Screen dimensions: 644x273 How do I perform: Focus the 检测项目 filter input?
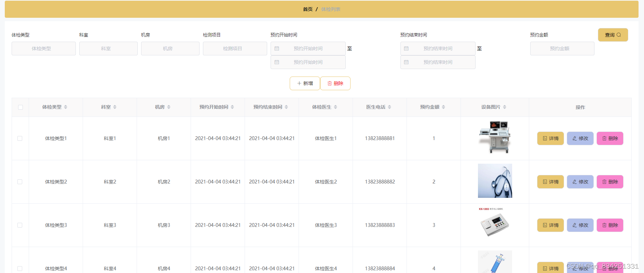click(x=235, y=49)
